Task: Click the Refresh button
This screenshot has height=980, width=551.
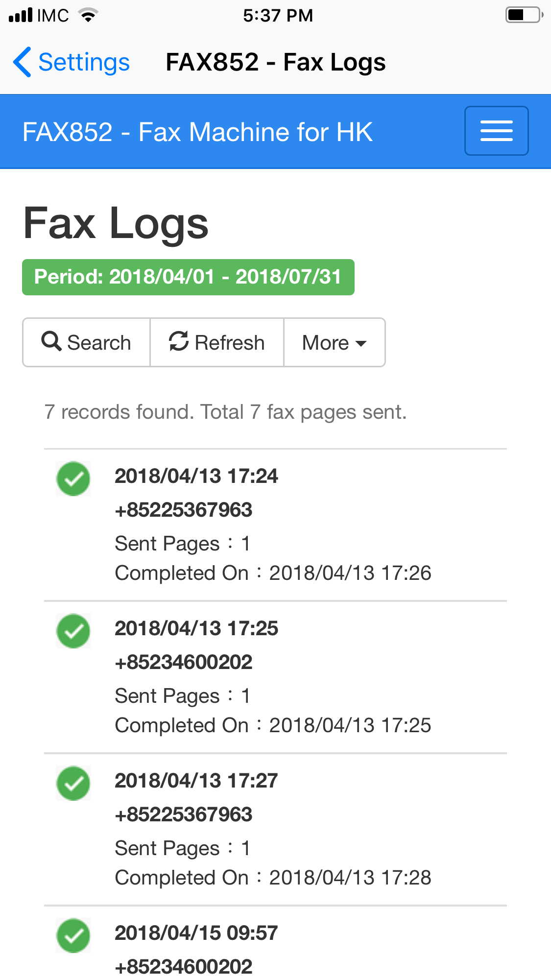Action: pos(217,342)
